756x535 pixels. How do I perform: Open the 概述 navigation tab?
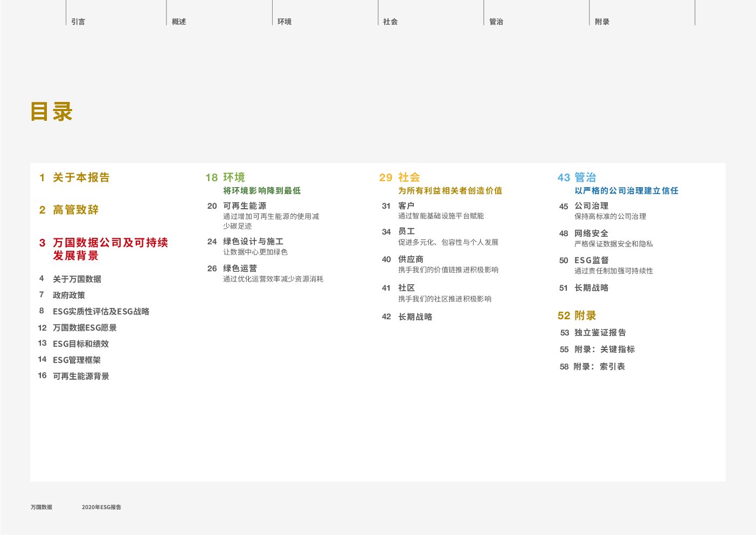tap(179, 22)
